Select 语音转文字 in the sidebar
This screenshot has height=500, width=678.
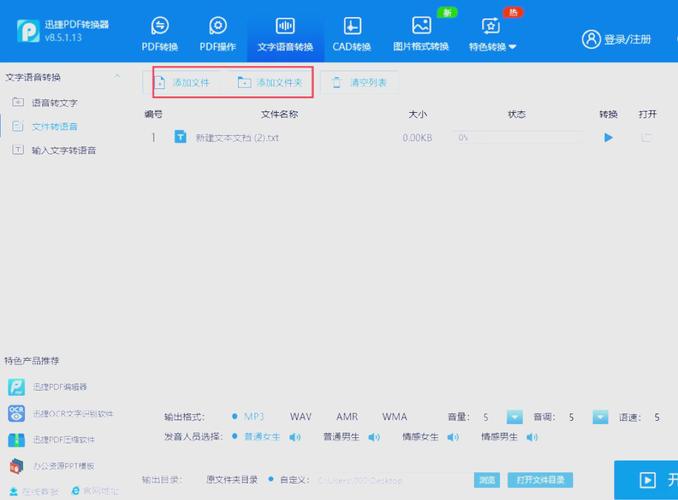coord(54,103)
